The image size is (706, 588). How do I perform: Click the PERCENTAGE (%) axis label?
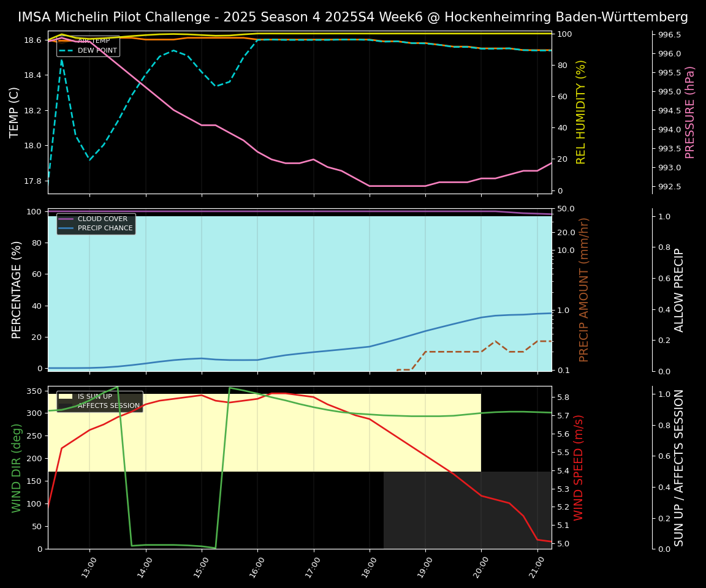coord(17,290)
